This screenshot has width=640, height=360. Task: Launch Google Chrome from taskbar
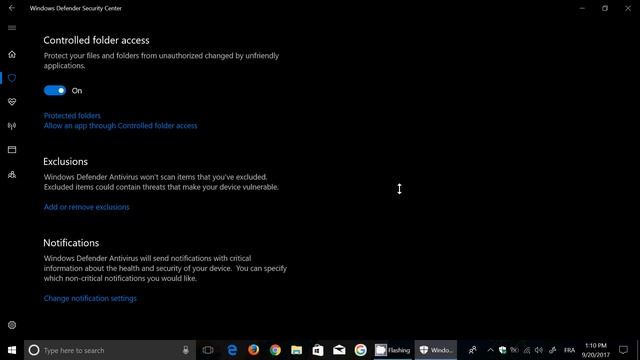275,350
